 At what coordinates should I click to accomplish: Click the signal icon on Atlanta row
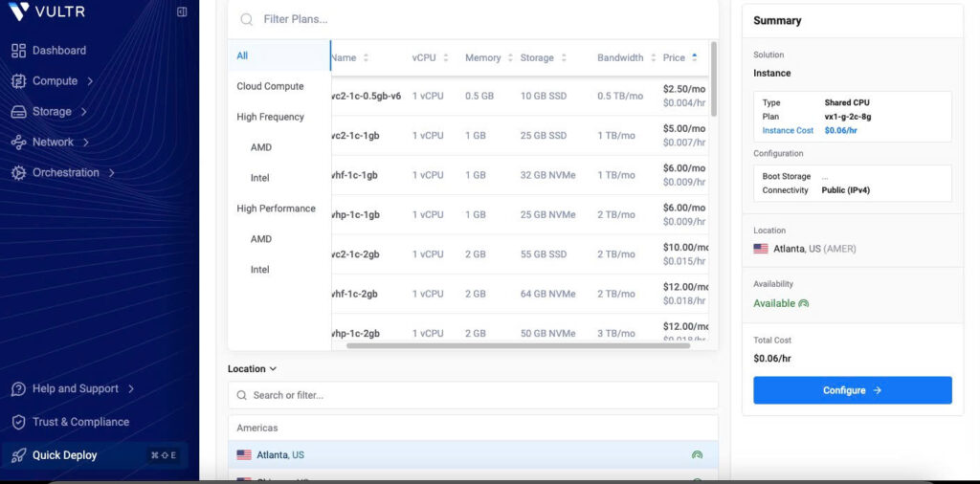pyautogui.click(x=697, y=455)
